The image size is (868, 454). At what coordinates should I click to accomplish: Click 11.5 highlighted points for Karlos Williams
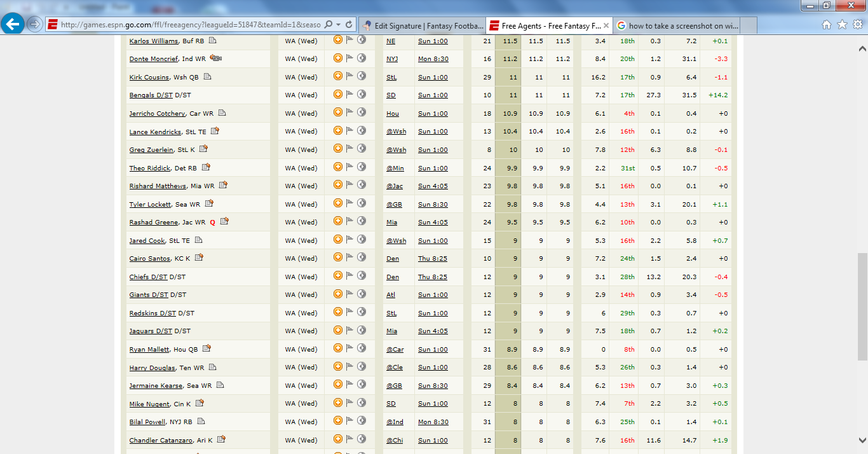[x=510, y=41]
